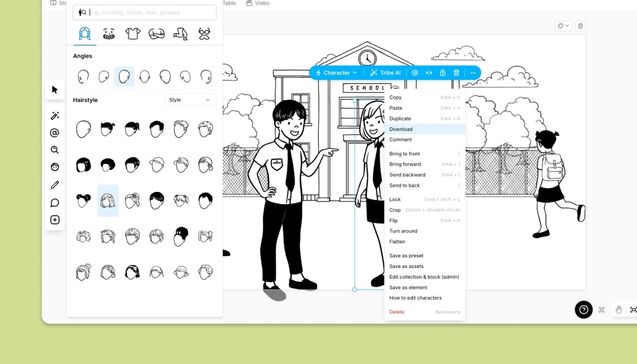Choose Send backward in context menu
637x364 pixels.
(425, 175)
